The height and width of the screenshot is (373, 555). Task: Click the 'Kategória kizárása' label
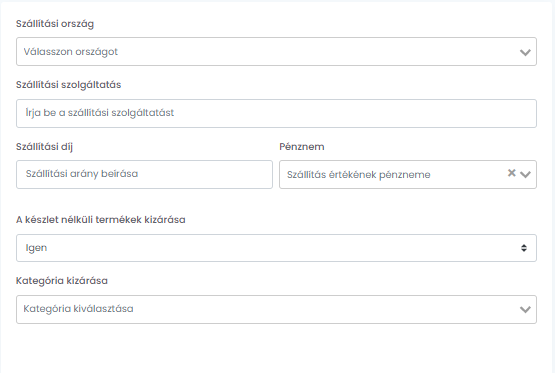point(62,281)
